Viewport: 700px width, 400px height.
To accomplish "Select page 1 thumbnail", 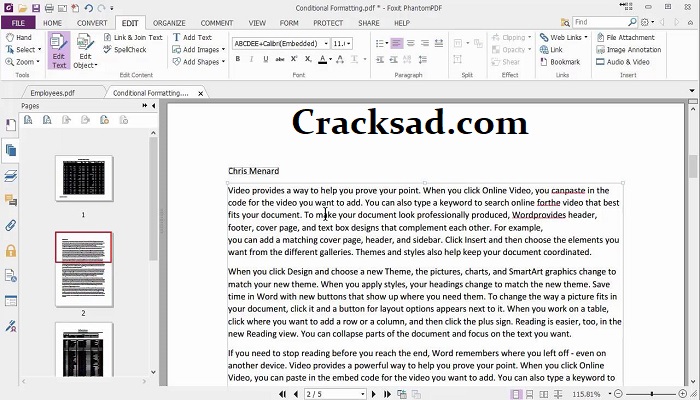I will pos(84,179).
